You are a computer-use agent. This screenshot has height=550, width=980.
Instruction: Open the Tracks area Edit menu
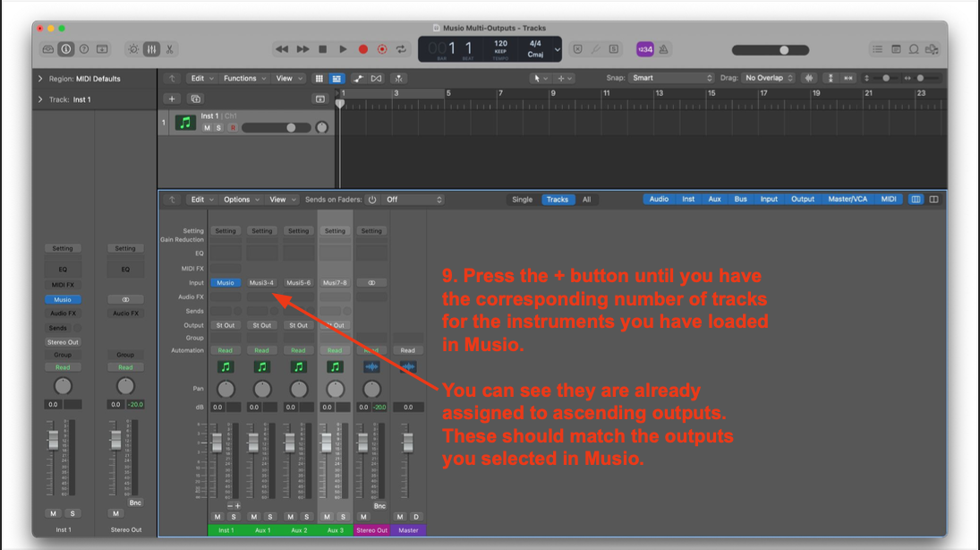[201, 78]
